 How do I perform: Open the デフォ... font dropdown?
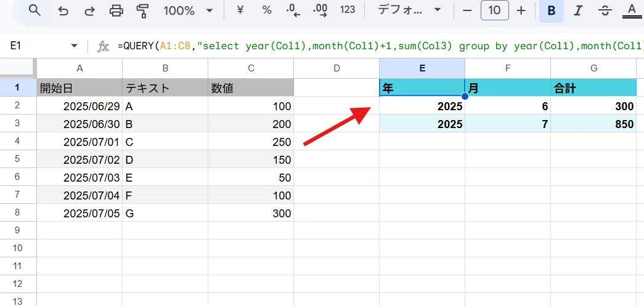(409, 10)
